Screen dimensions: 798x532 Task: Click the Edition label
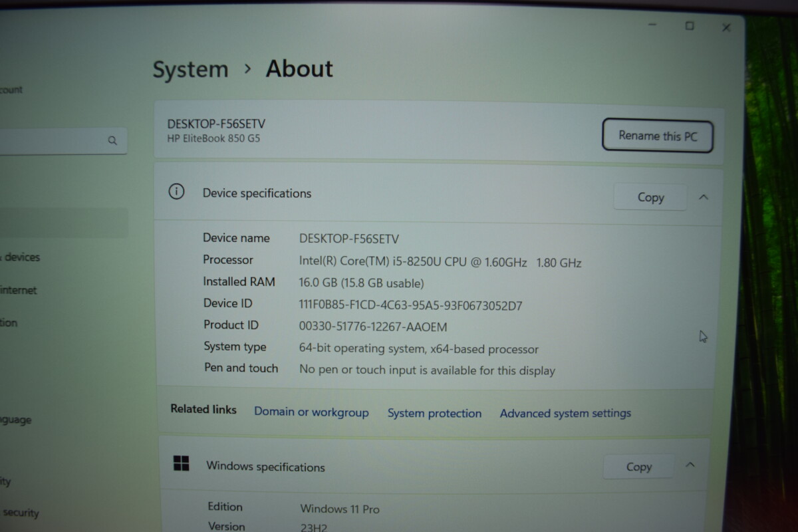pyautogui.click(x=225, y=506)
